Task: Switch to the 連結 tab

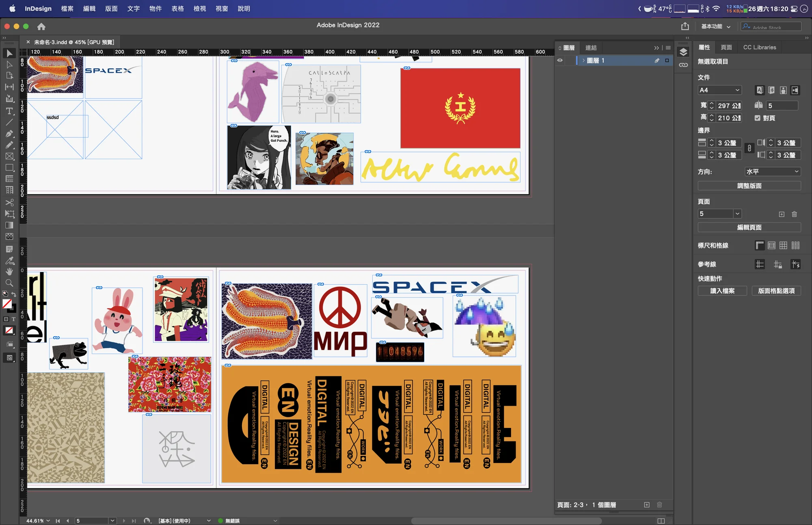Action: (x=591, y=48)
